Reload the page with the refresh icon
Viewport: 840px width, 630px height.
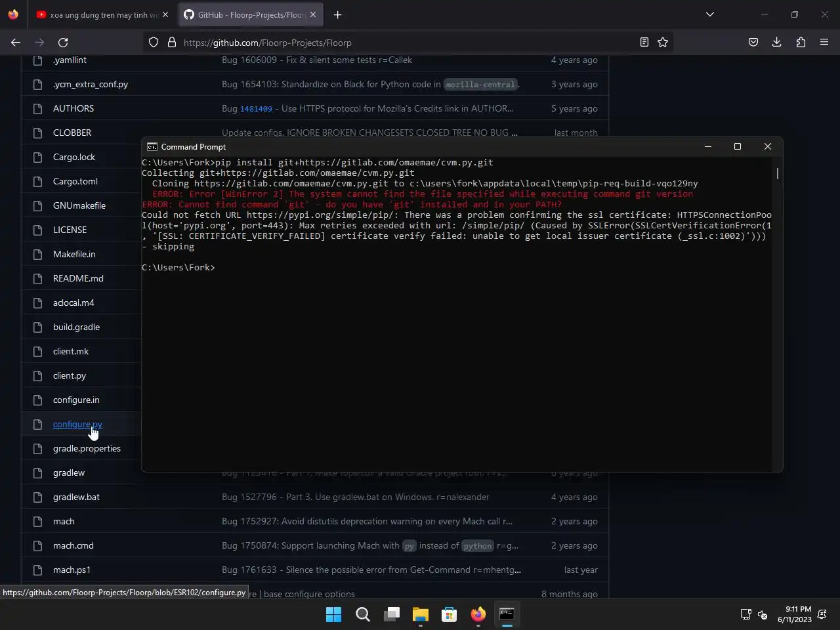coord(63,43)
